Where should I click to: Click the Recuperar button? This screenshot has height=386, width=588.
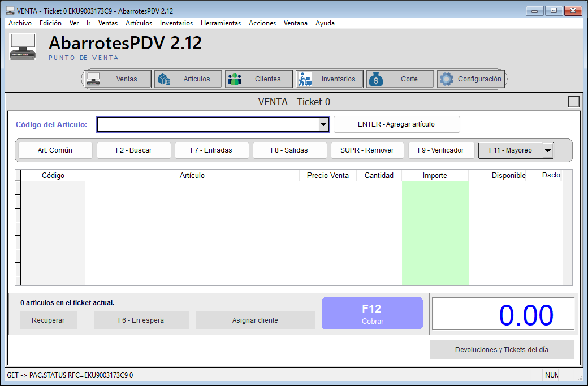click(x=49, y=320)
